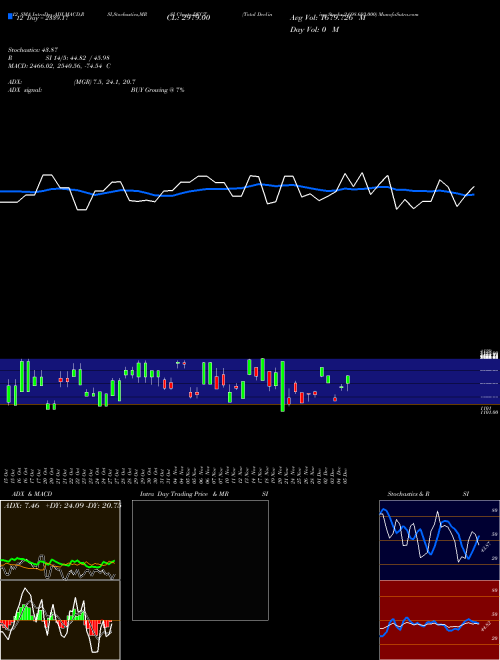The image size is (500, 660).
Task: Click the tallest green candle on the candlestick chart
Action: point(283,386)
